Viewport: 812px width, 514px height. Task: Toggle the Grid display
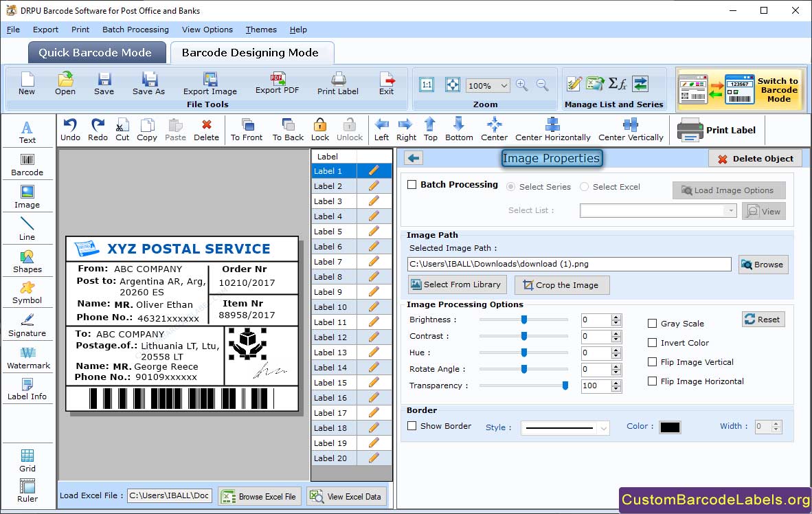(x=27, y=460)
